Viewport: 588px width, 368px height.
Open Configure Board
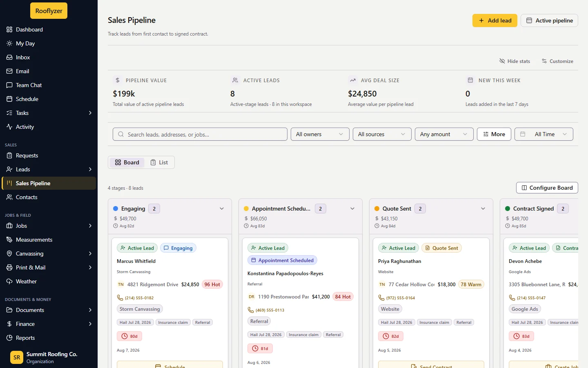click(547, 188)
